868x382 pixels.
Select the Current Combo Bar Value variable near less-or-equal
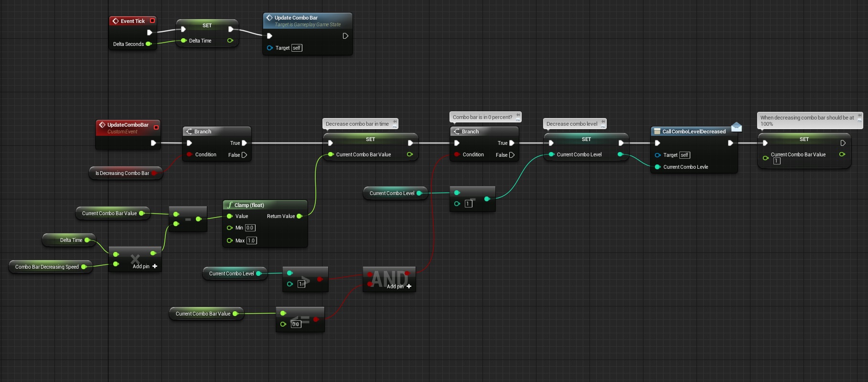[206, 314]
